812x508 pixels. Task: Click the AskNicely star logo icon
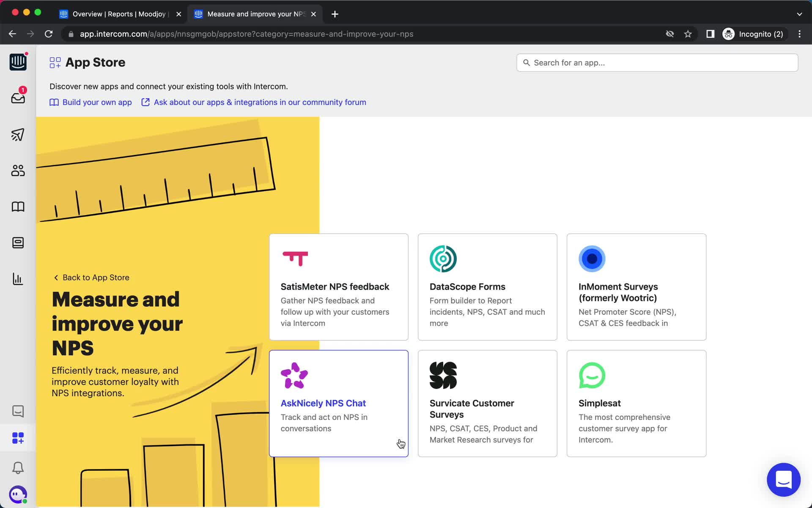click(x=294, y=375)
